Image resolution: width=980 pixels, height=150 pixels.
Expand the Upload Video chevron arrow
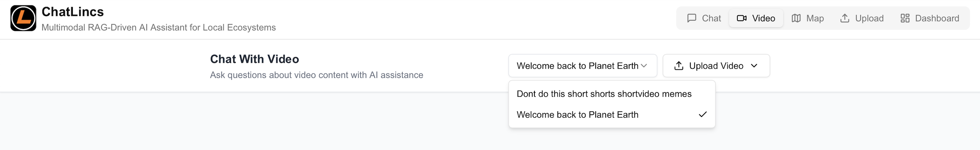[x=754, y=66]
